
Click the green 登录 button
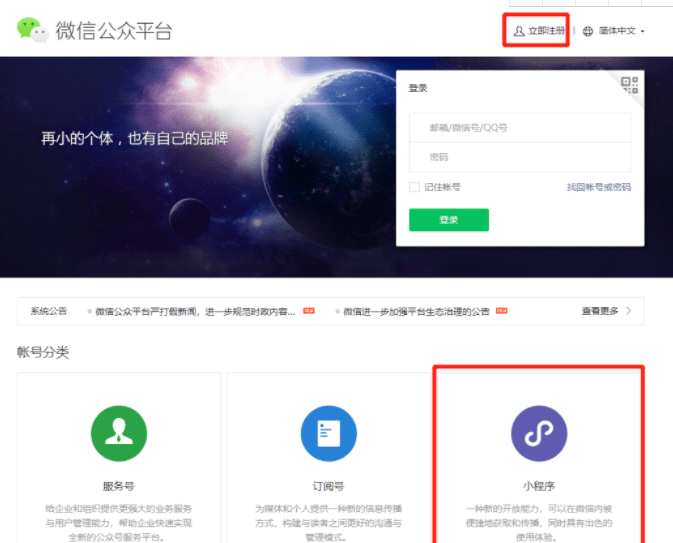pyautogui.click(x=449, y=220)
